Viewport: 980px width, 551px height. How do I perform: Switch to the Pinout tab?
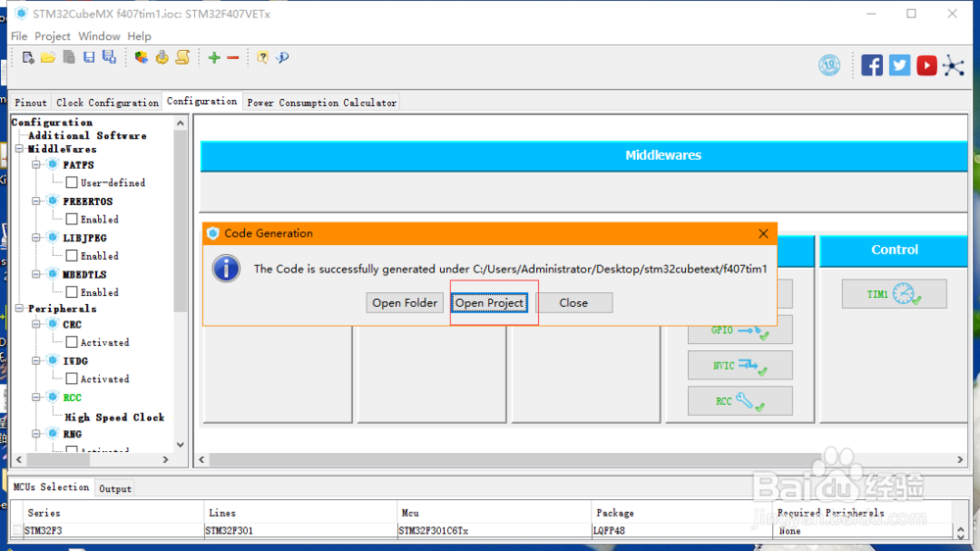30,103
